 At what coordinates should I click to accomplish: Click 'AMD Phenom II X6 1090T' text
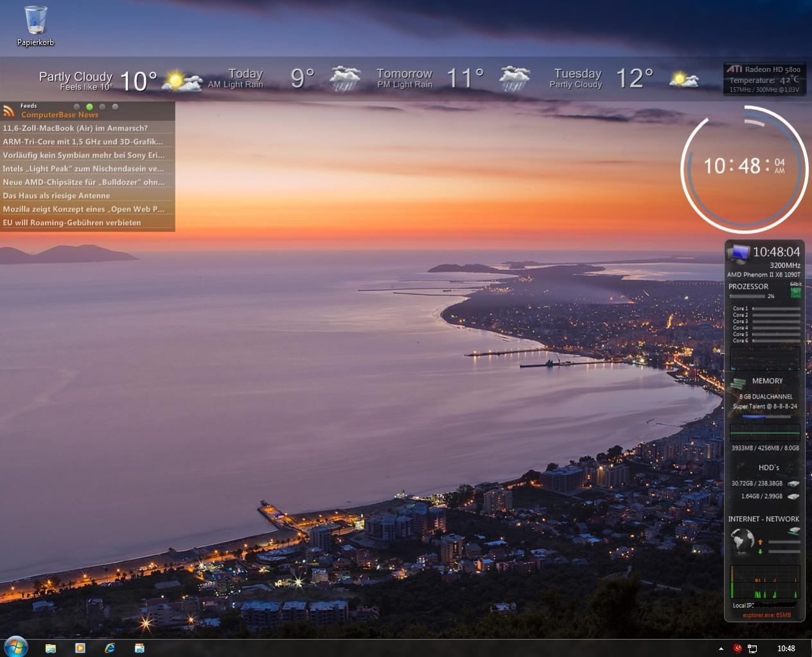click(764, 274)
